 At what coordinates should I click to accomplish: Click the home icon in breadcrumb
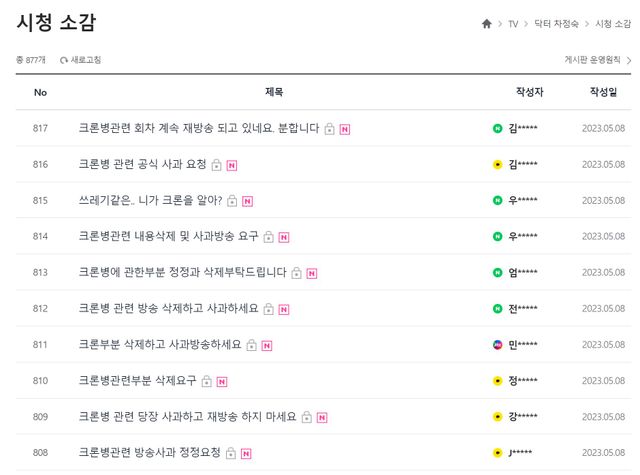[x=486, y=23]
